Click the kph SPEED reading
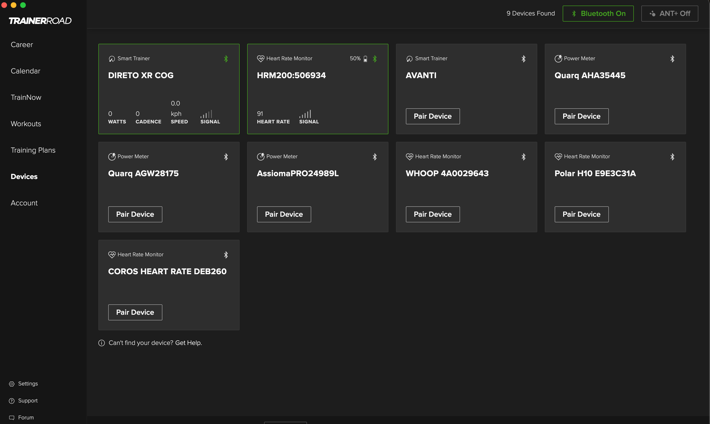 coord(179,112)
